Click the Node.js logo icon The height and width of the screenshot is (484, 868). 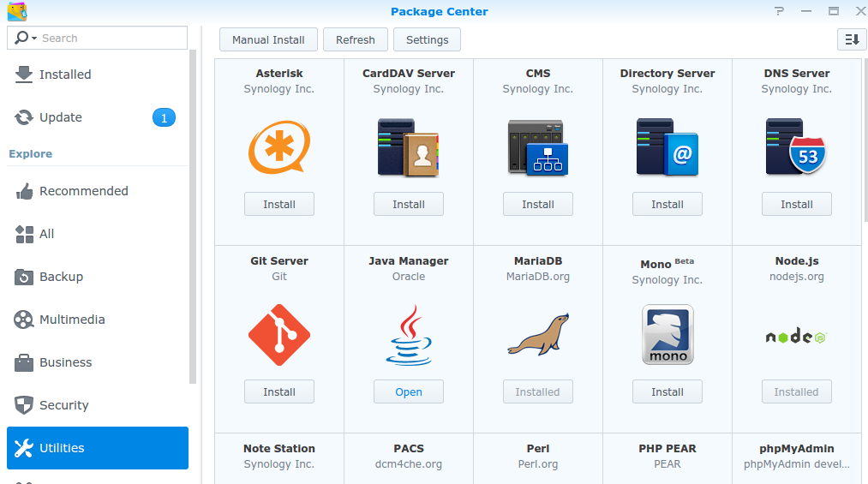(796, 336)
